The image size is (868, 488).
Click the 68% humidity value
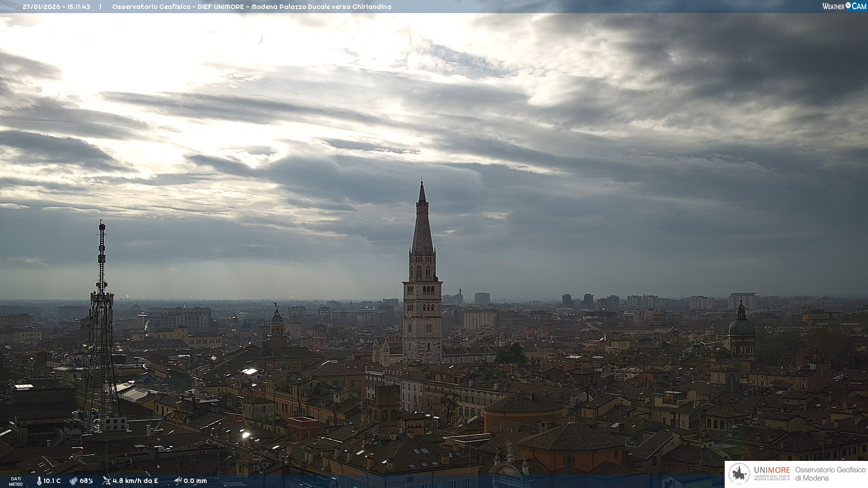coord(86,481)
